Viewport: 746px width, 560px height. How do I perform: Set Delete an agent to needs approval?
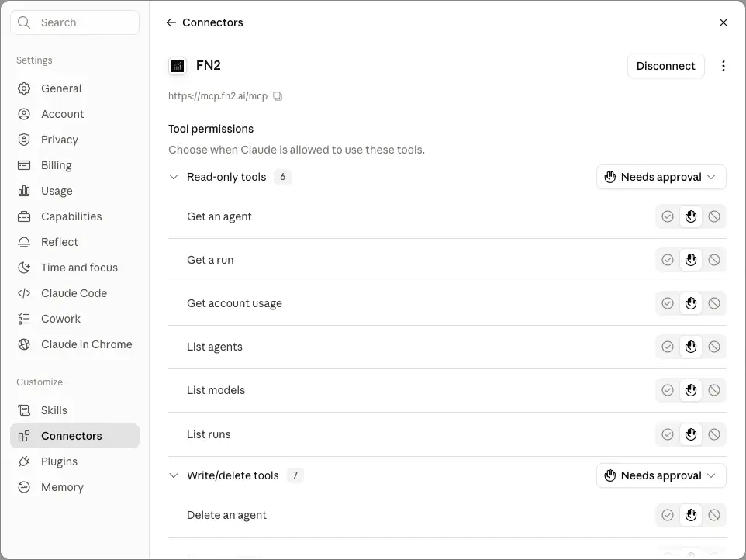(691, 515)
